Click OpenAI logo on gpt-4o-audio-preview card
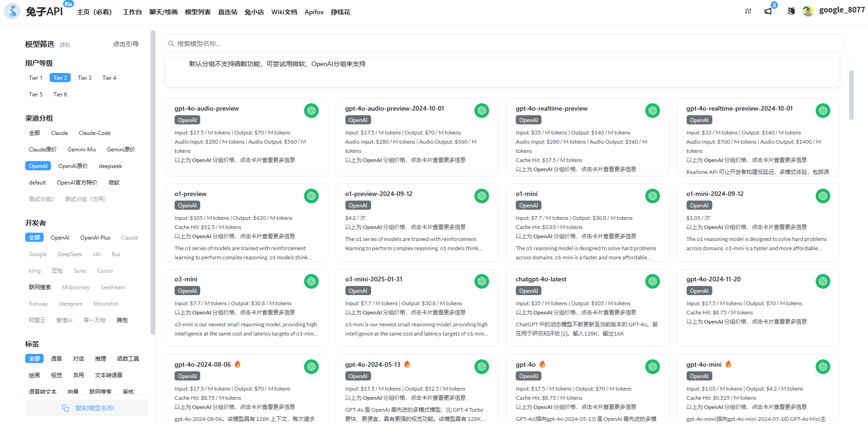Viewport: 868px width, 425px height. (x=311, y=111)
